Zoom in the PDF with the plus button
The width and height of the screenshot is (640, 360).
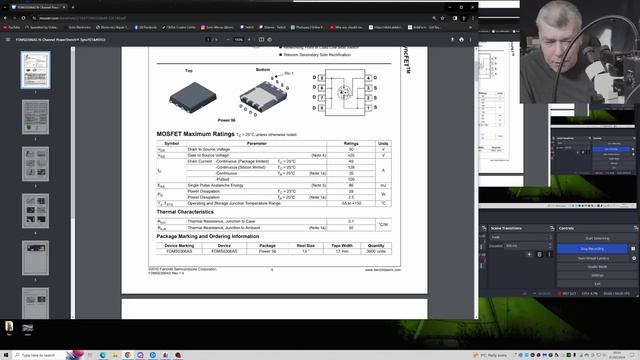[x=249, y=40]
